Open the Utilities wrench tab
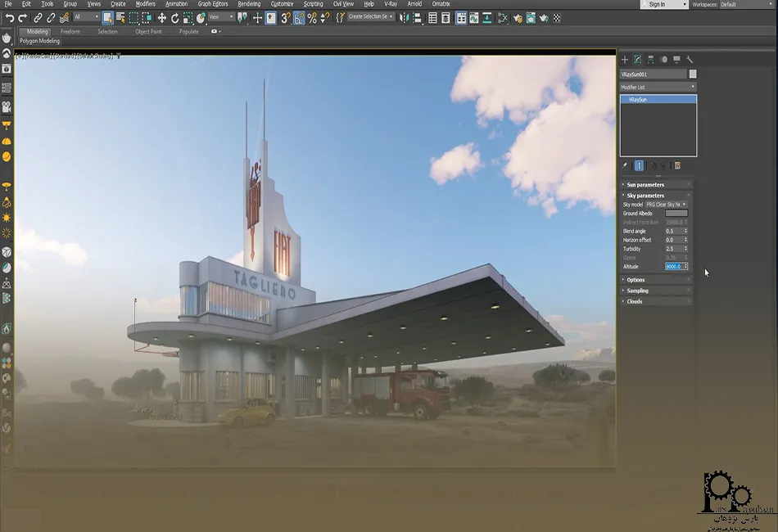The width and height of the screenshot is (778, 532). 690,60
